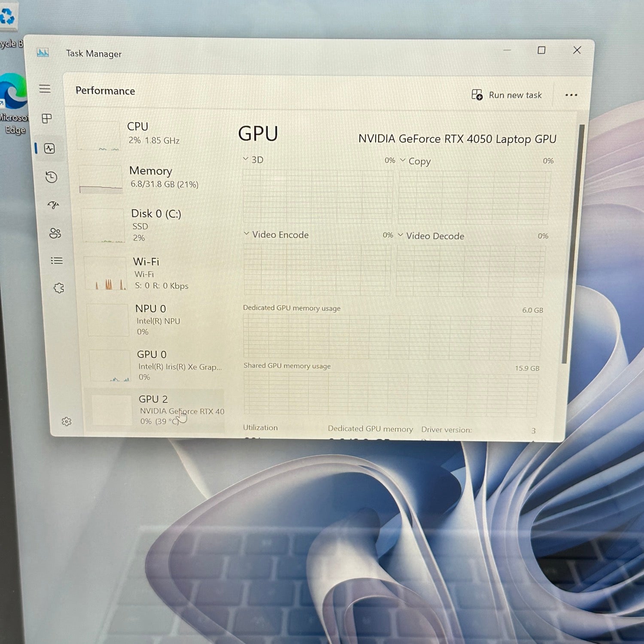Expand the Copy engine graph dropdown
The height and width of the screenshot is (644, 644).
click(x=403, y=160)
